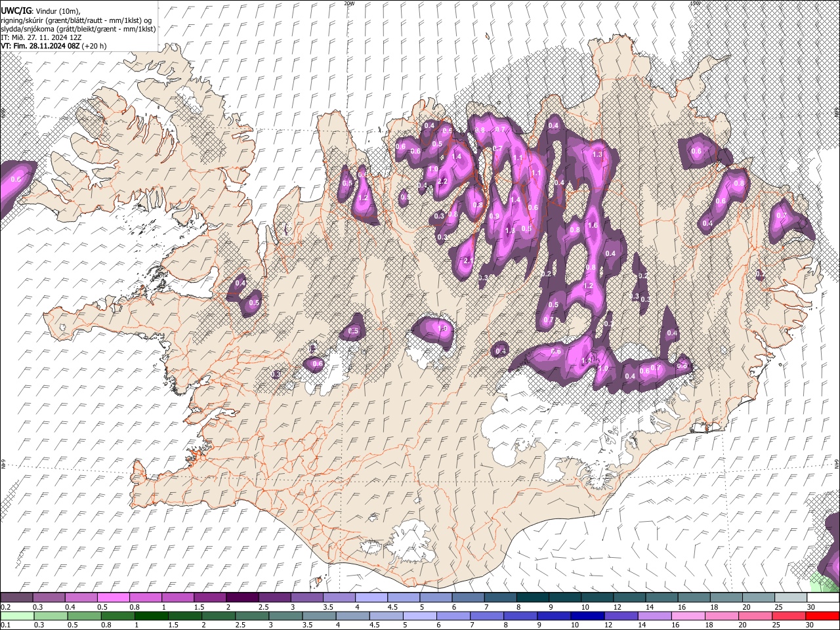Click the '1.6' precipitation value on the map

[x=593, y=225]
